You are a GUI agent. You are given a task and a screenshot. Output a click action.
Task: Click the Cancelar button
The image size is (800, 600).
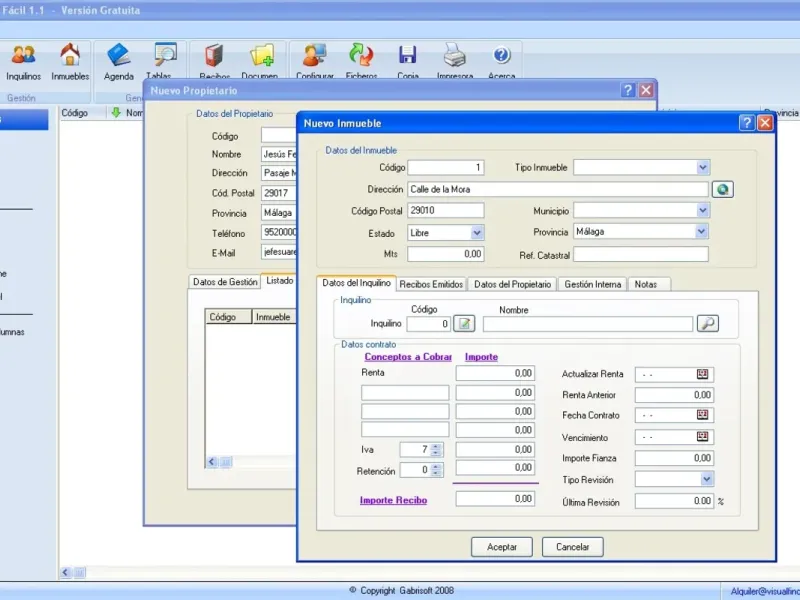[572, 547]
